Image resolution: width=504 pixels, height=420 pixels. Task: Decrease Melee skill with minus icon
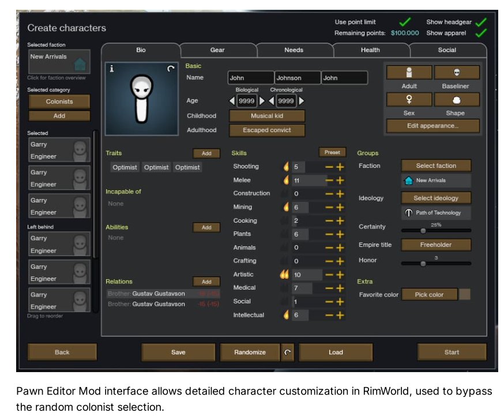329,181
